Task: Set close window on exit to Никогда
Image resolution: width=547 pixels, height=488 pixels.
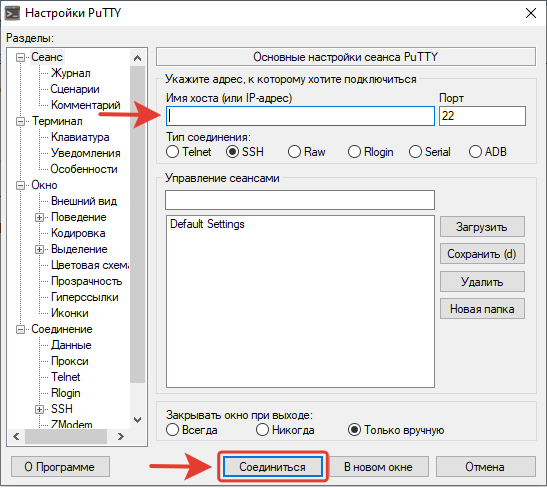Action: [x=285, y=430]
